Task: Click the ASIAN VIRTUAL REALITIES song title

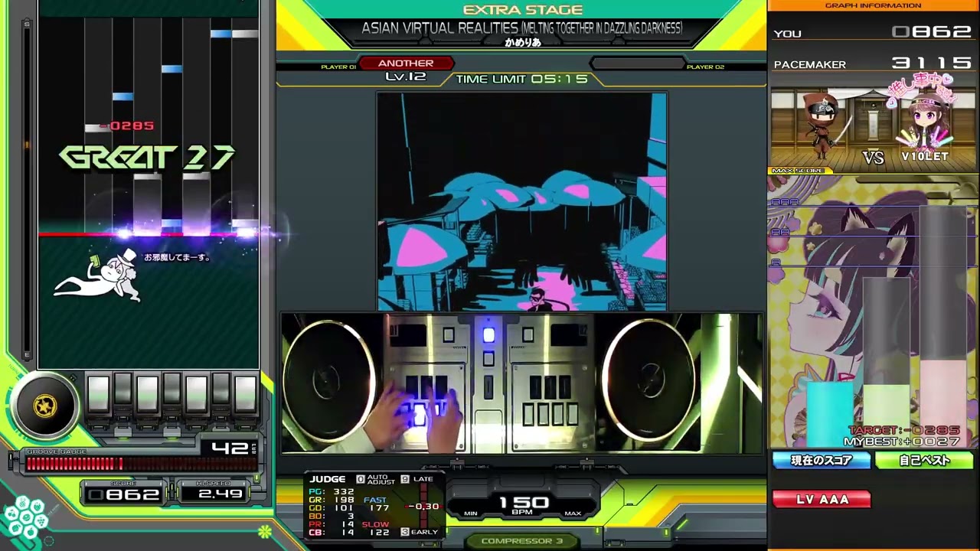Action: 522,28
